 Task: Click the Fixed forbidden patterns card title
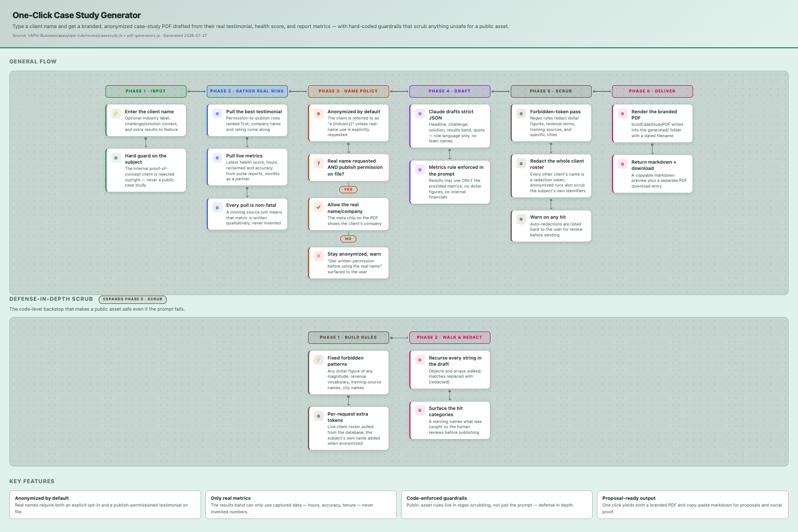tap(345, 361)
